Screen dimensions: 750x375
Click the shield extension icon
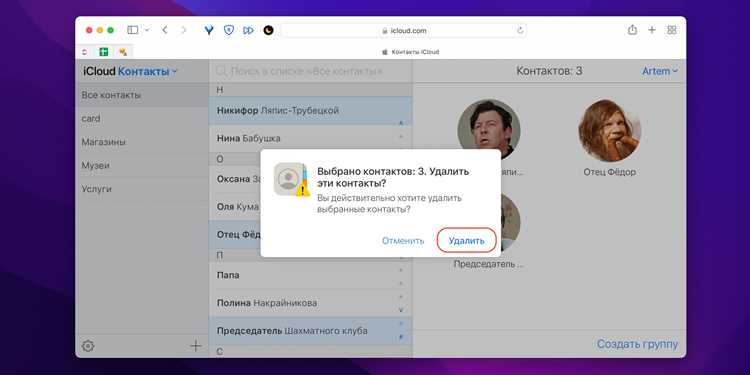(229, 30)
